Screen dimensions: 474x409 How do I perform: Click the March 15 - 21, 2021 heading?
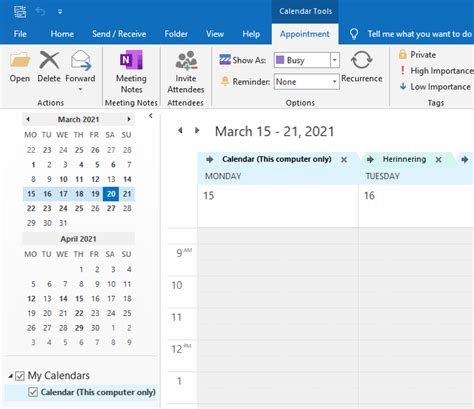tap(274, 131)
